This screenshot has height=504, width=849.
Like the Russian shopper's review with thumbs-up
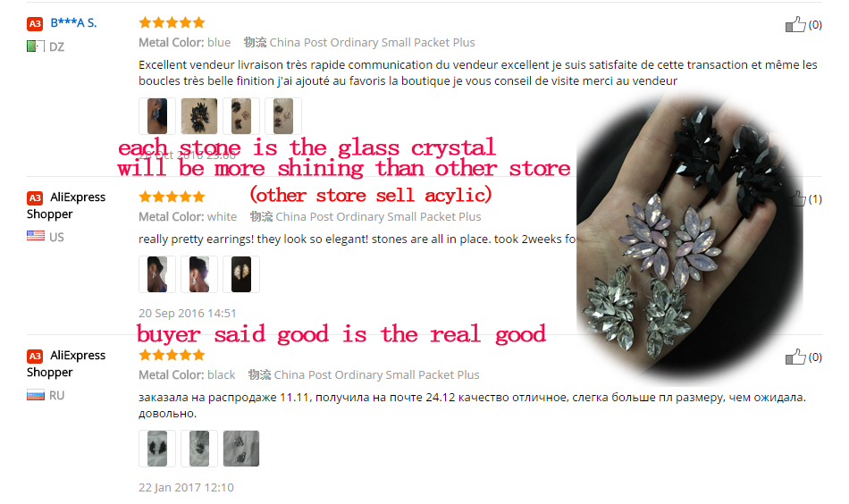coord(794,357)
